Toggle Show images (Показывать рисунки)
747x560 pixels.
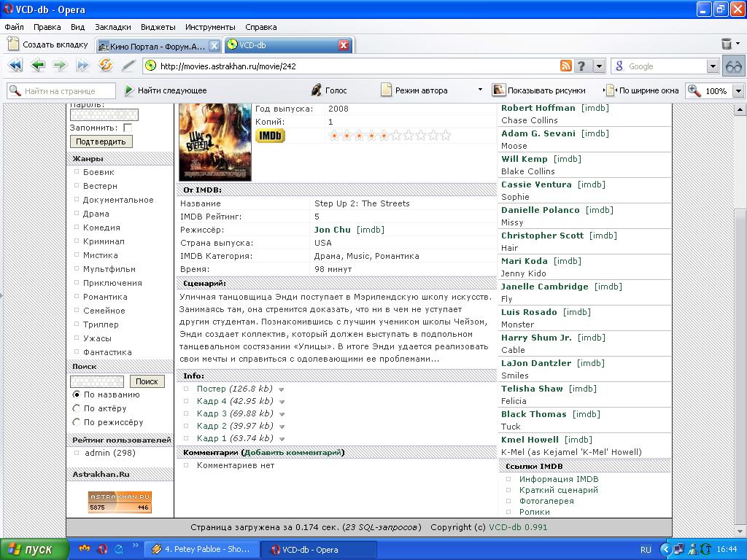point(539,90)
